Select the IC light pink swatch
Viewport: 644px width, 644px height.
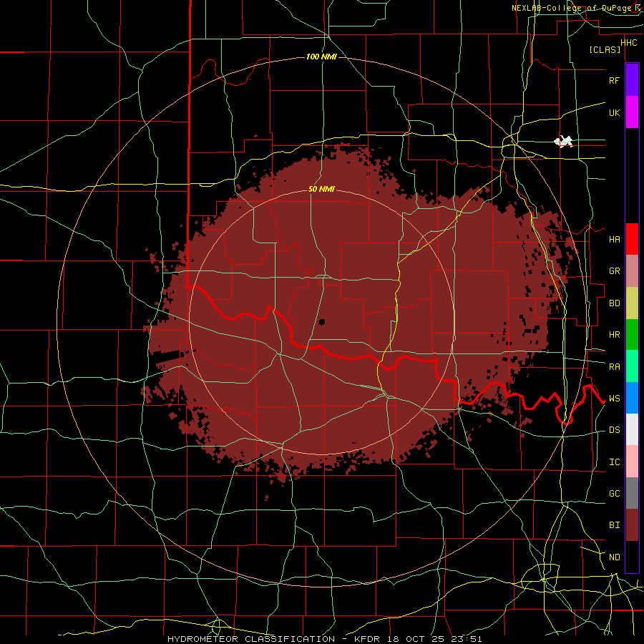[632, 462]
